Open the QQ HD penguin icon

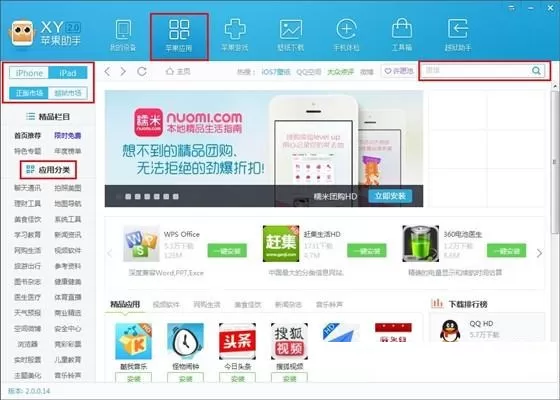click(x=450, y=331)
